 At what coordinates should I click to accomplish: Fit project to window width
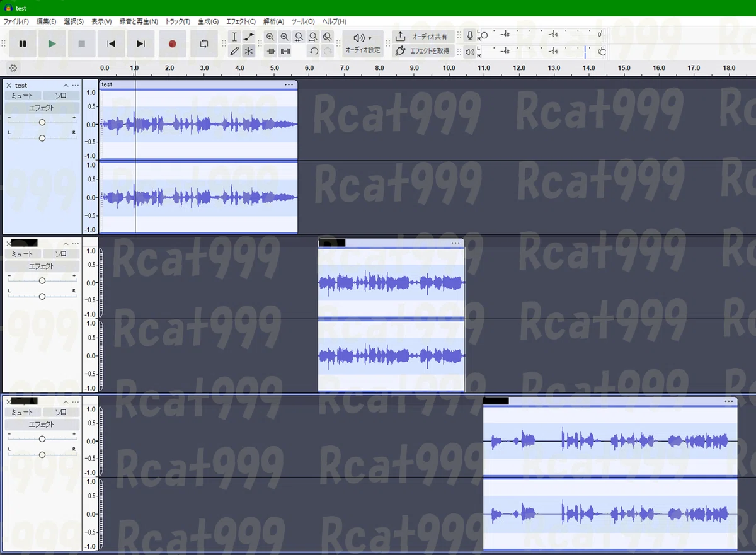313,37
